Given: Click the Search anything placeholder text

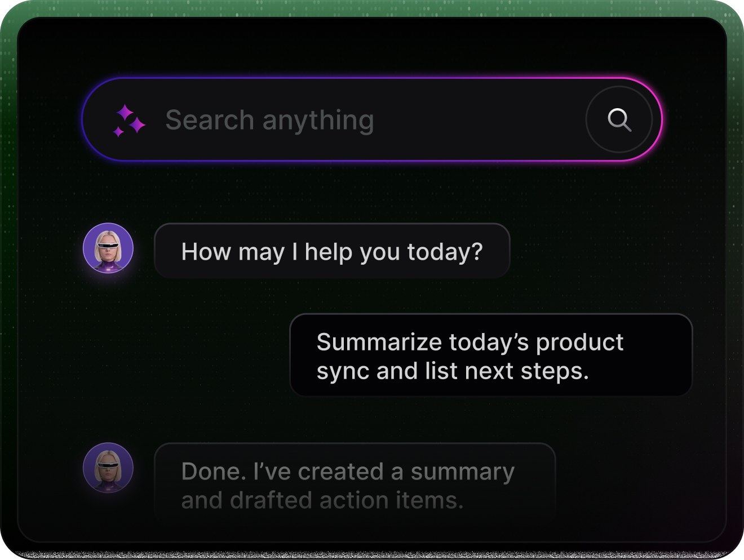Looking at the screenshot, I should [270, 121].
